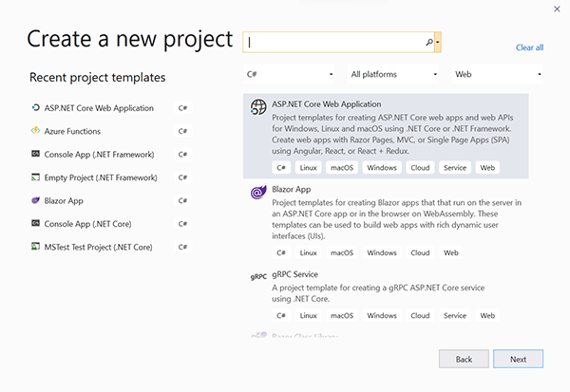Choose recent Console App (.NET Framework)
The height and width of the screenshot is (392, 570).
point(99,155)
